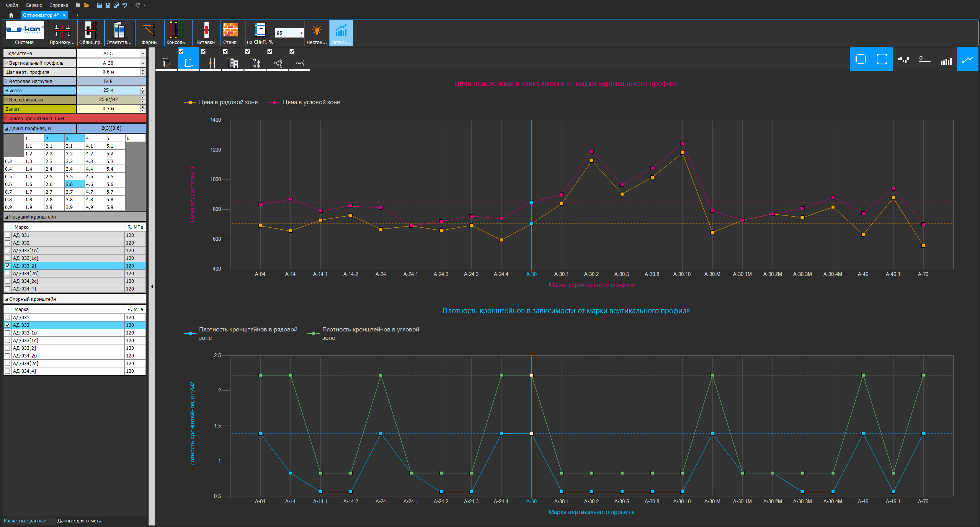Increase Высота value with stepper up arrow
The width and height of the screenshot is (980, 527).
pyautogui.click(x=143, y=88)
